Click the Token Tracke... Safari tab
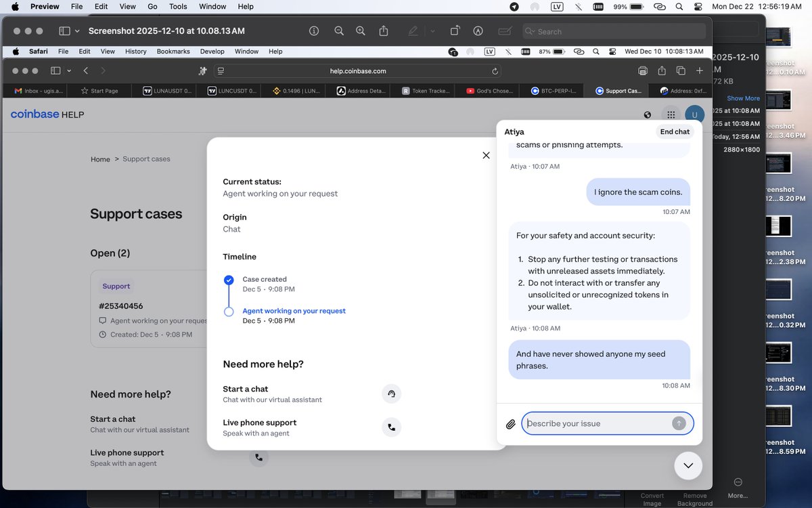The height and width of the screenshot is (508, 812). 422,91
